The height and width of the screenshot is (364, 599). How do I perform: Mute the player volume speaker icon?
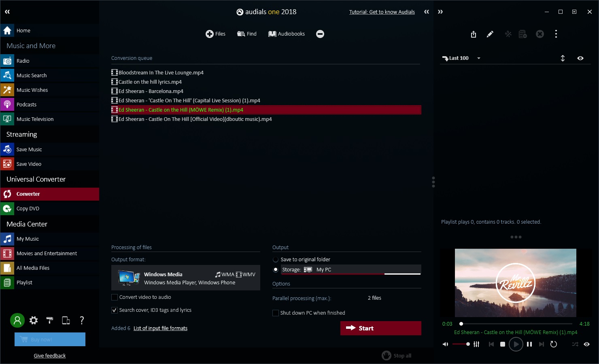click(x=446, y=344)
